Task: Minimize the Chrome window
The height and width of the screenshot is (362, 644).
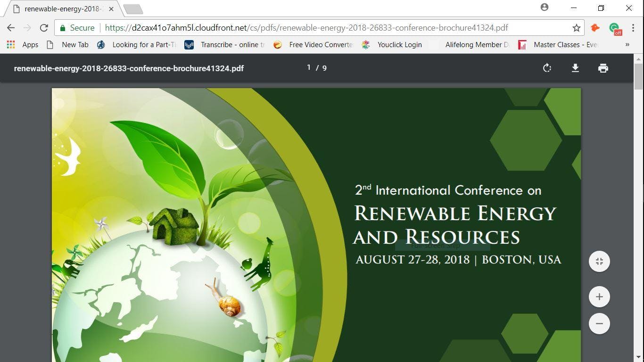Action: coord(574,8)
